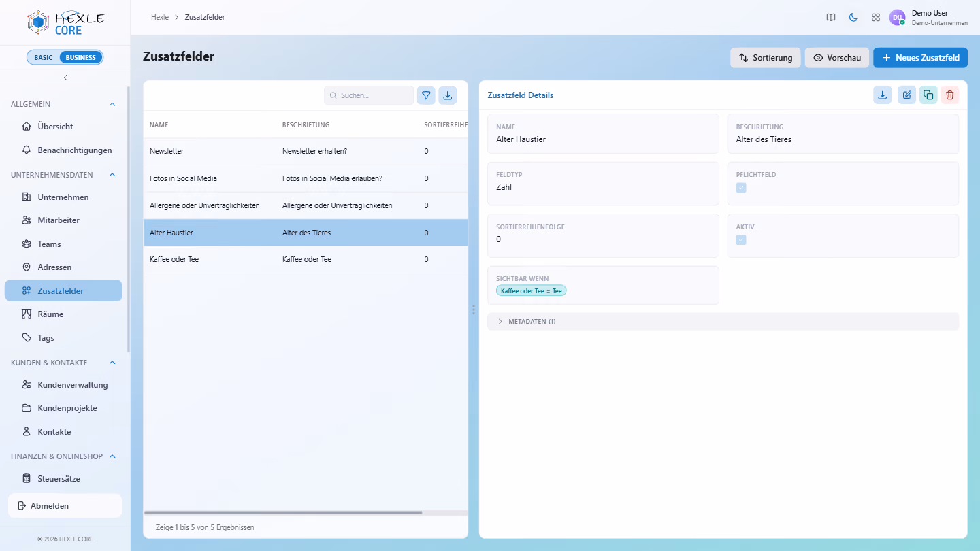Sort by BESCHRIFTUNG column header
980x551 pixels.
pos(306,125)
